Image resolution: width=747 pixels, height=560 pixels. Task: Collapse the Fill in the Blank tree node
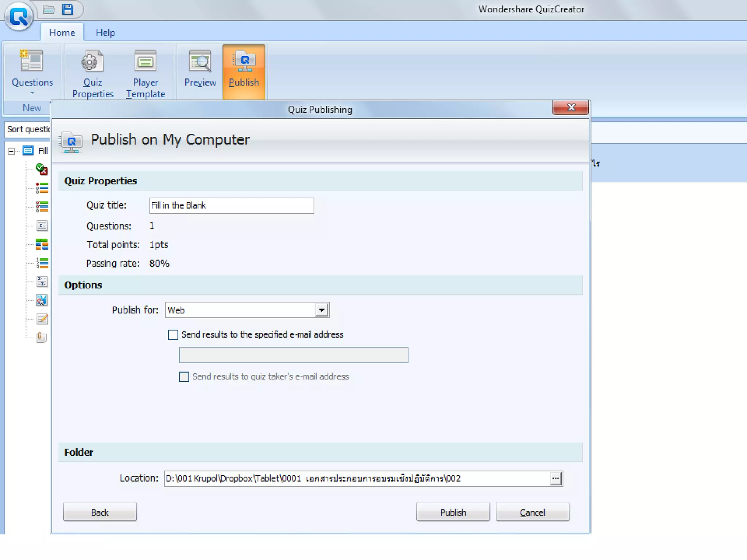point(11,151)
